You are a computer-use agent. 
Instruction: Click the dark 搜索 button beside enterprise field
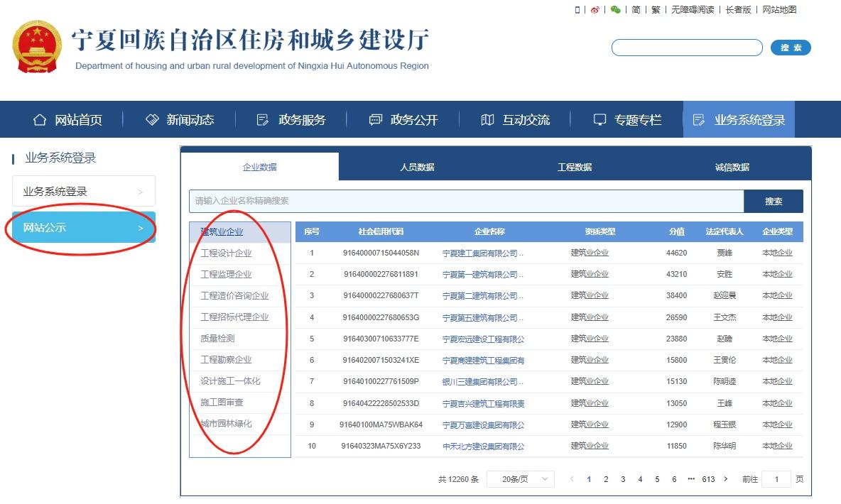click(774, 201)
